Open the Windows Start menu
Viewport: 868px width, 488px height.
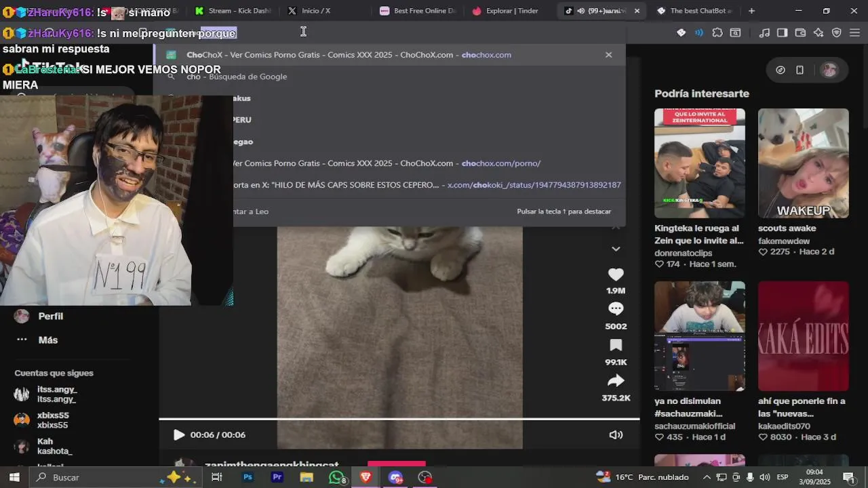pyautogui.click(x=14, y=477)
